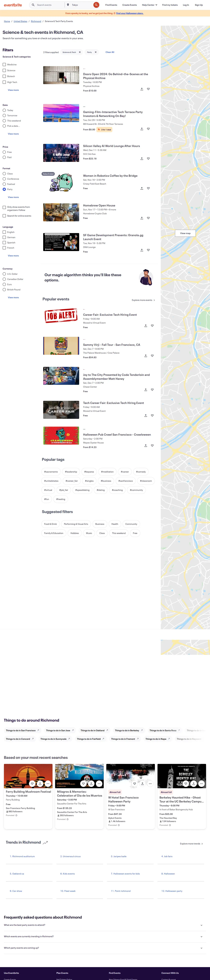Image resolution: width=210 pixels, height=980 pixels.
Task: Apply the Food & Drink suggested filter
Action: pyautogui.click(x=50, y=524)
